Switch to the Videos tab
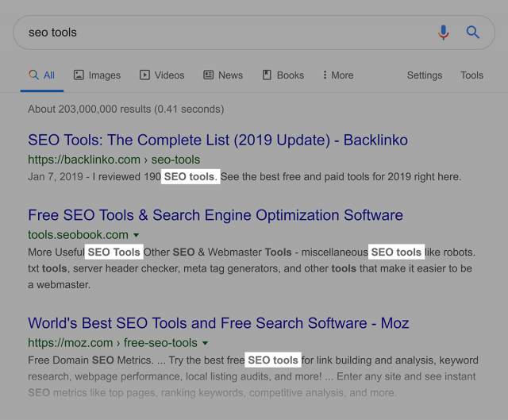 point(162,75)
